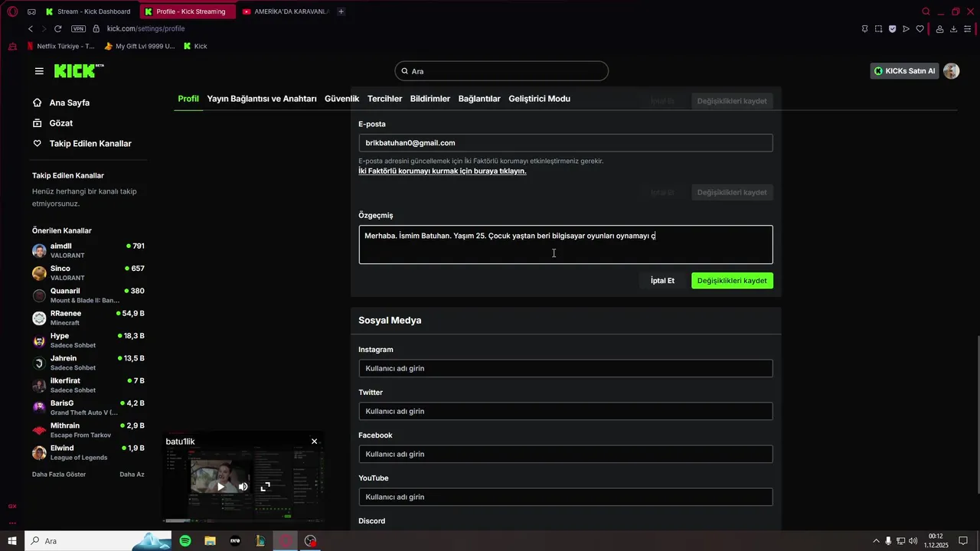Click the E-posta input field
The image size is (980, 551).
566,143
